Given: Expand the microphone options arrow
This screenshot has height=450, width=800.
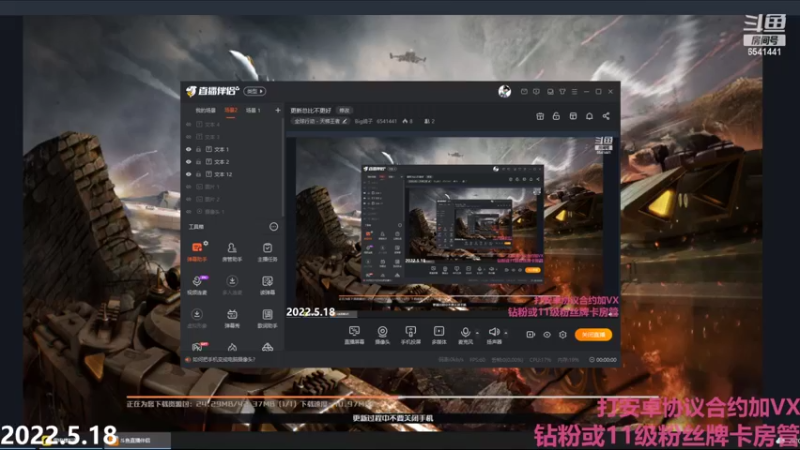Looking at the screenshot, I should (477, 333).
